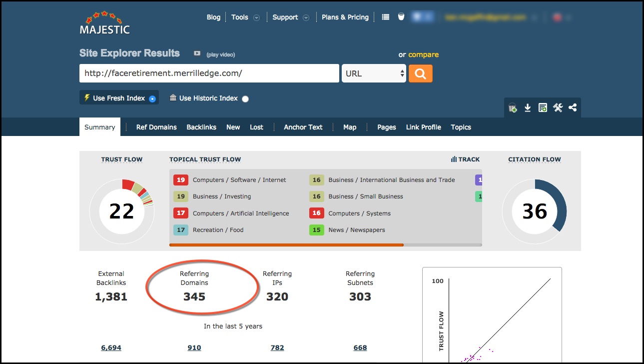Switch to the Summary tab
This screenshot has width=644, height=364.
tap(100, 127)
